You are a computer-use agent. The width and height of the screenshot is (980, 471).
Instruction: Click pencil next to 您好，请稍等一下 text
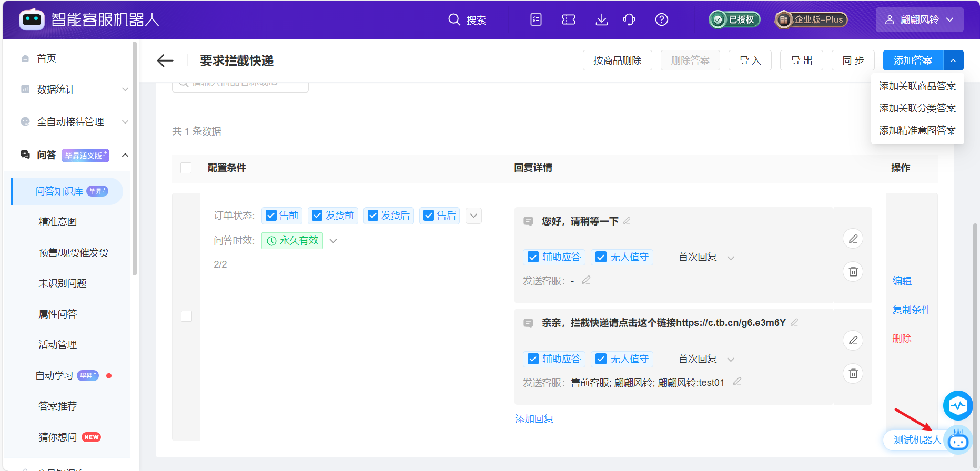pos(627,221)
